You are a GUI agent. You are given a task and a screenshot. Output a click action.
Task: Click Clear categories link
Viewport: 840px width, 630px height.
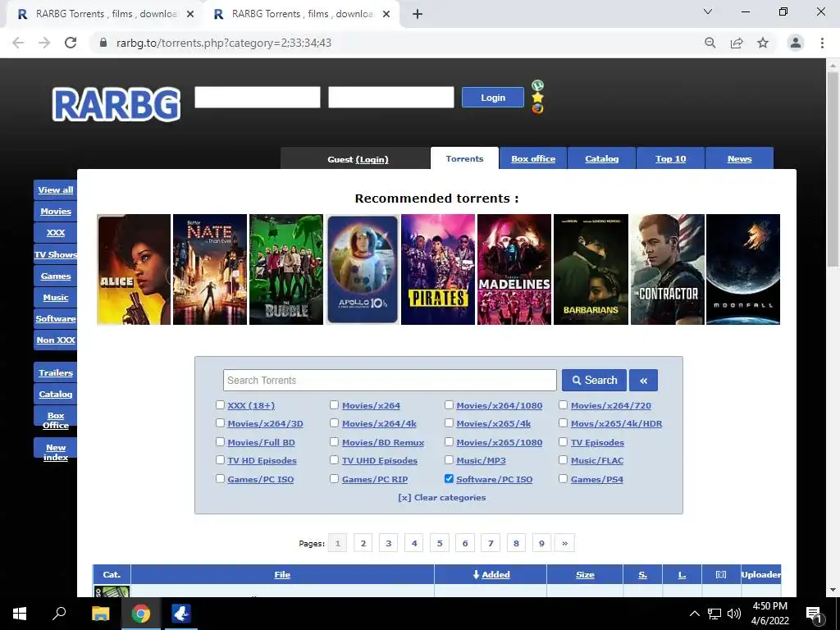(442, 498)
